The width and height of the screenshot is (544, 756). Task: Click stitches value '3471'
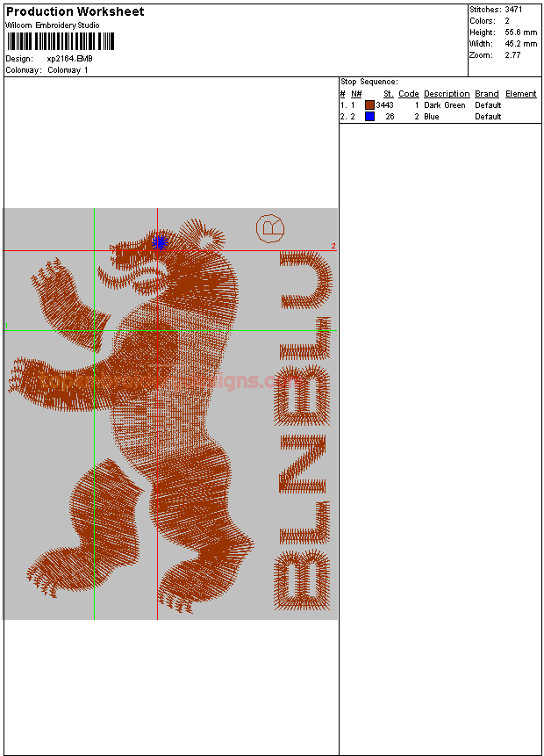click(513, 9)
